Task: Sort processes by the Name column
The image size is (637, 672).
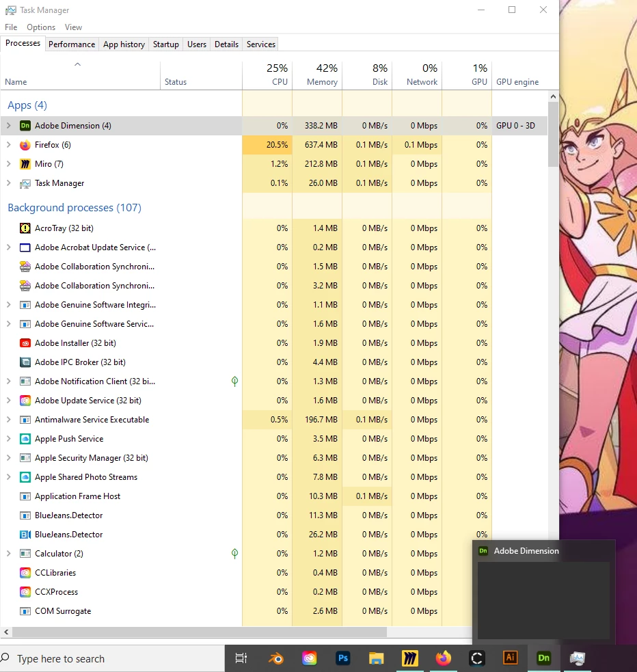Action: pos(80,75)
